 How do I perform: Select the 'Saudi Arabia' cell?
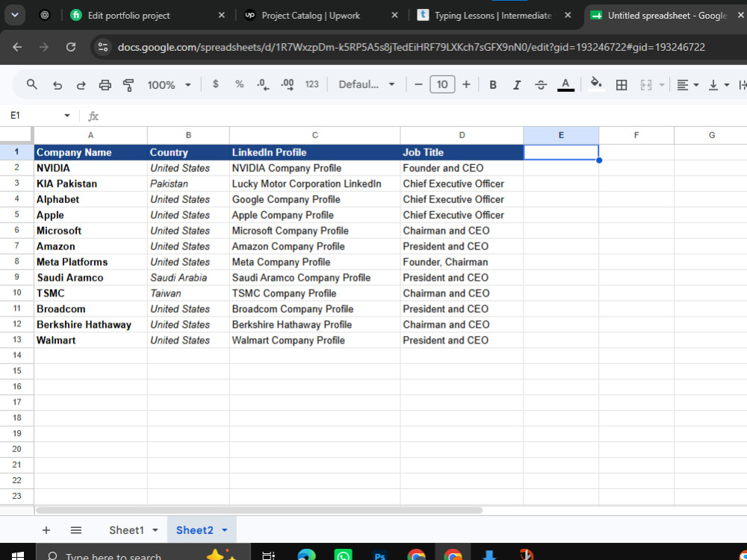click(188, 278)
